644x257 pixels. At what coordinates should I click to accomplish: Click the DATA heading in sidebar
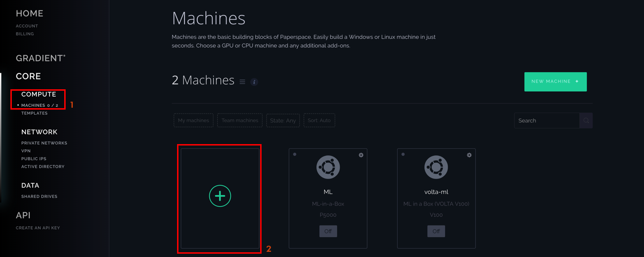pos(30,186)
